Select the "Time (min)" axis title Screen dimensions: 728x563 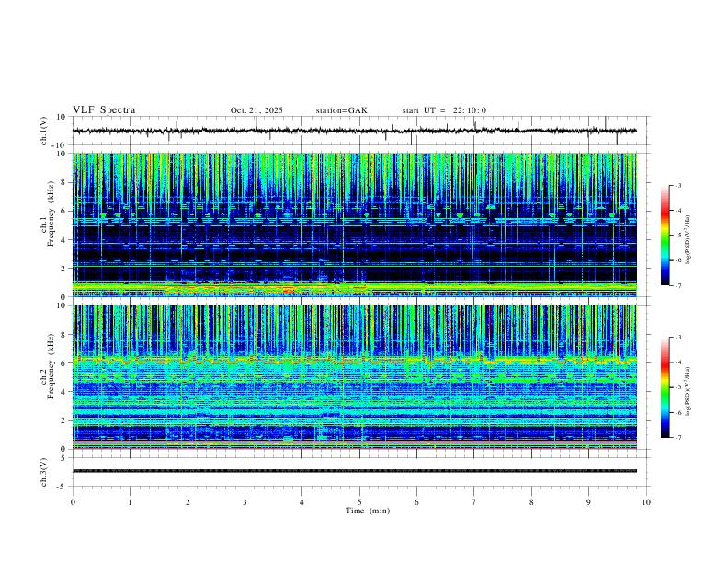click(x=368, y=511)
